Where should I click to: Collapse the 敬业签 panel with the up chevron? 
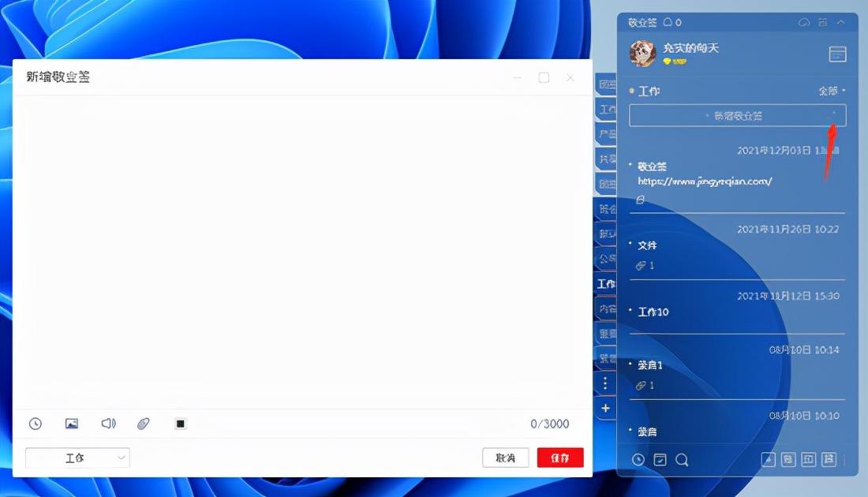[841, 22]
